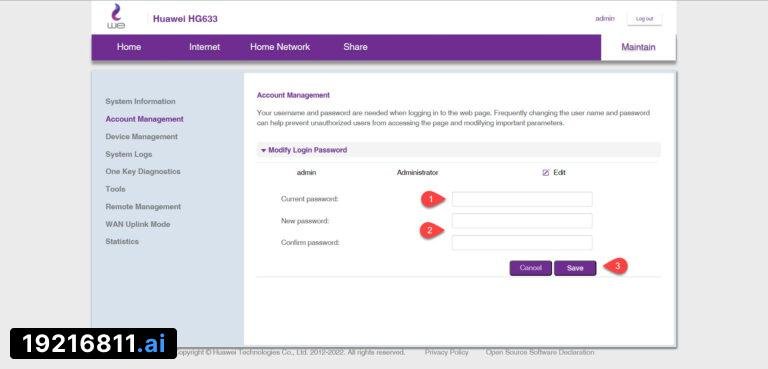The image size is (768, 369).
Task: Open the Home tab
Action: [129, 47]
